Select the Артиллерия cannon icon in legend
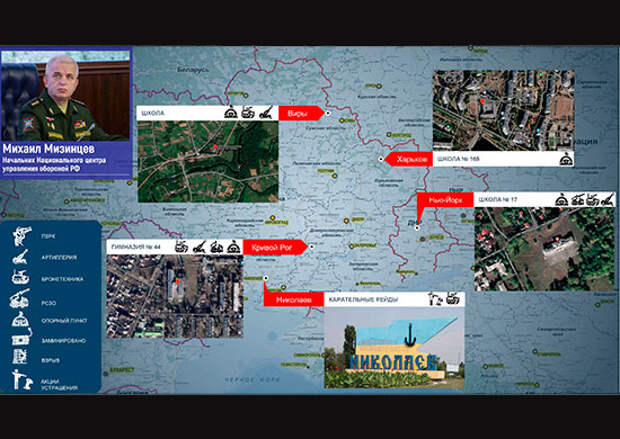The height and width of the screenshot is (439, 620). 21,256
